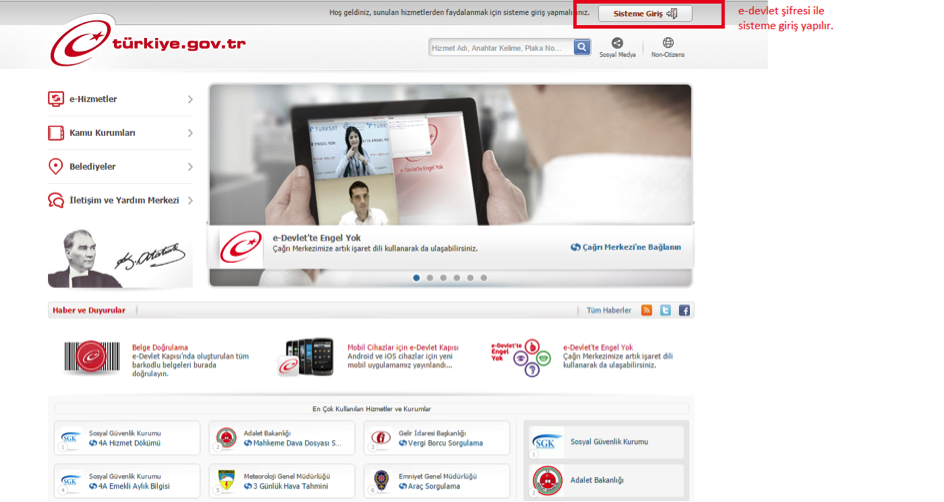Open the Facebook icon

click(x=685, y=310)
